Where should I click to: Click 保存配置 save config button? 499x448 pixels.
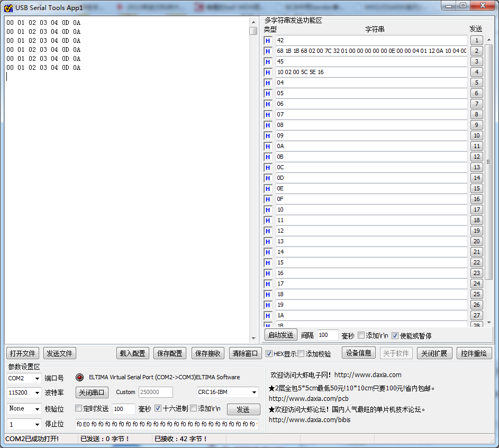tap(170, 353)
